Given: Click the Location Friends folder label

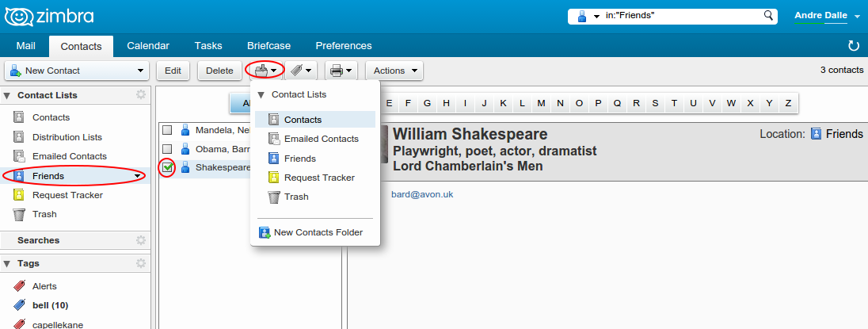Looking at the screenshot, I should point(836,133).
